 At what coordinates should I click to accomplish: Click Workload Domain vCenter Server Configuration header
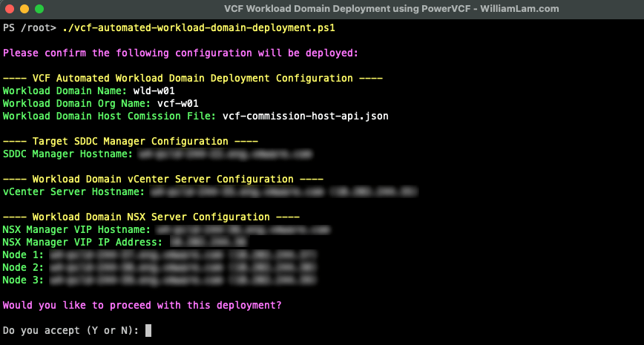[x=163, y=179]
